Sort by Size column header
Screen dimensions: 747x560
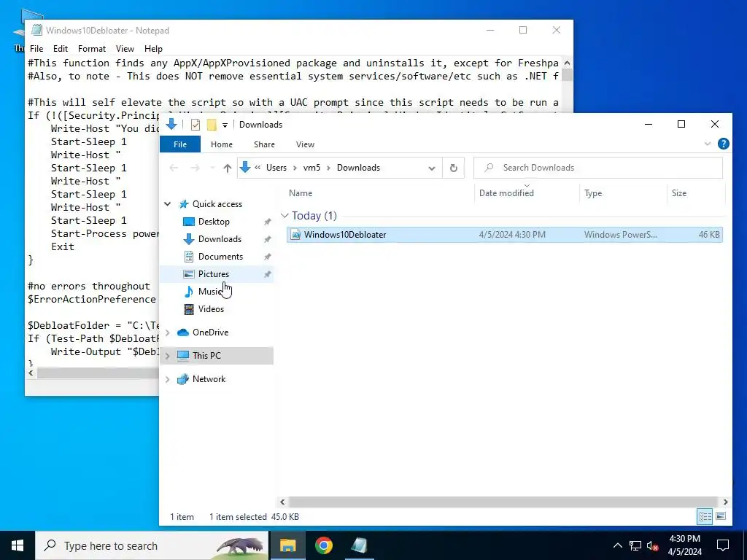click(x=679, y=192)
